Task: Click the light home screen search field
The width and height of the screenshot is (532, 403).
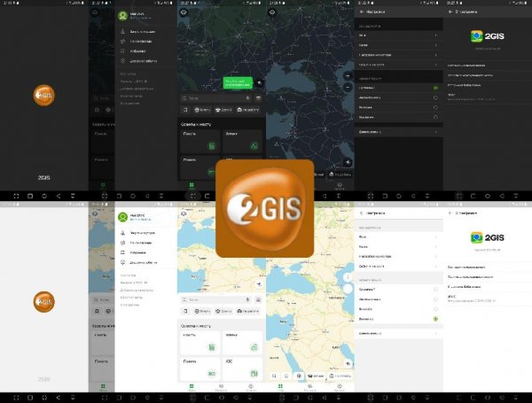Action: tap(216, 299)
